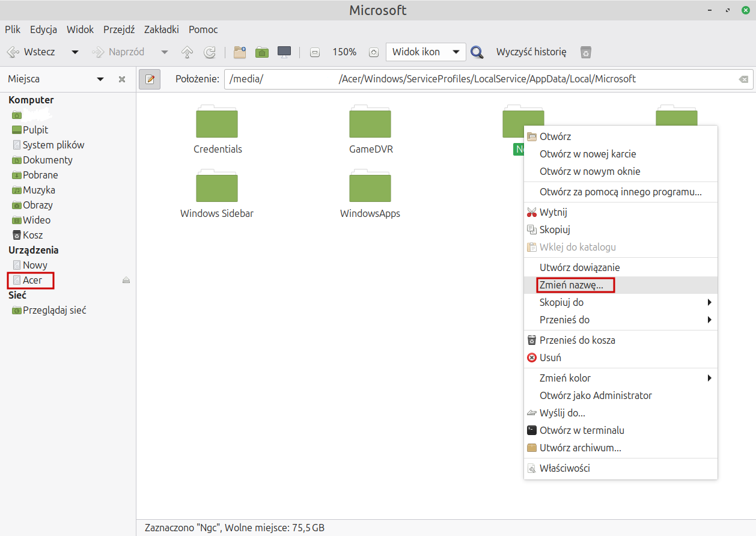The image size is (756, 536).
Task: Select the Windows Sidebar folder
Action: (x=217, y=195)
